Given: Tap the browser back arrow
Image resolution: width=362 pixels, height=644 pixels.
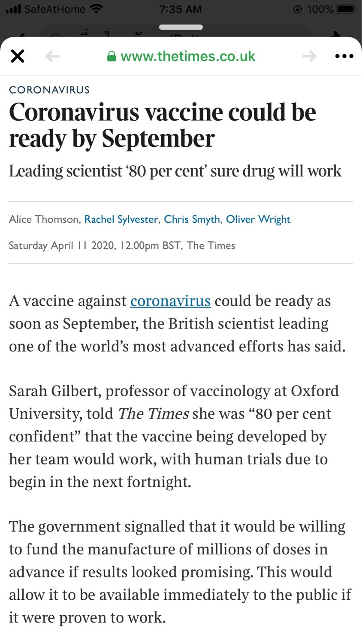Looking at the screenshot, I should 52,56.
